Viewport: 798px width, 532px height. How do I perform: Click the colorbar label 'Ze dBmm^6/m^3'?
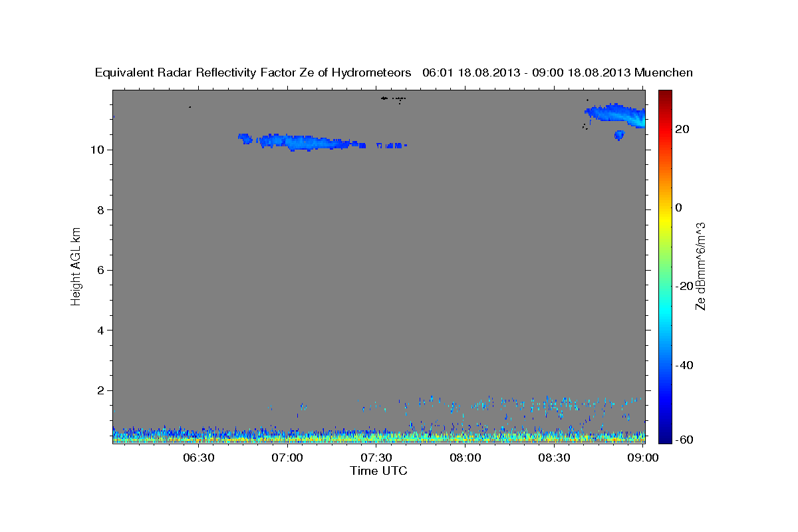coord(700,266)
